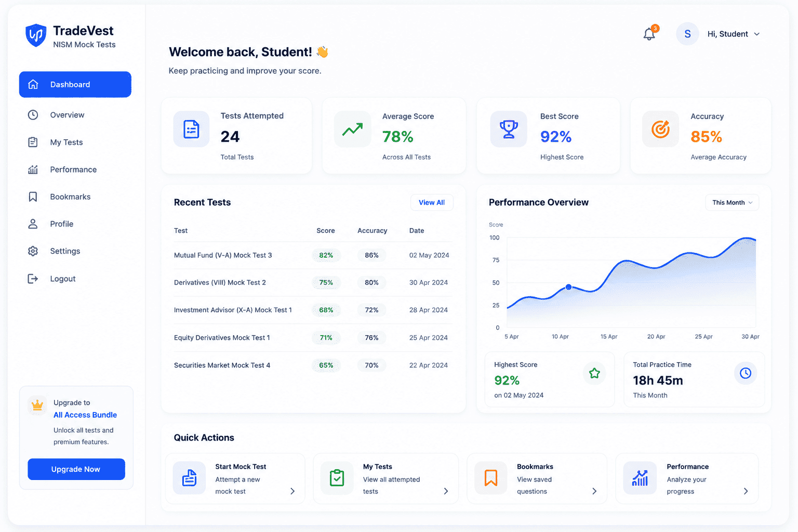The height and width of the screenshot is (532, 798).
Task: Open Securities Market Mock Test 4 row
Action: pyautogui.click(x=313, y=365)
